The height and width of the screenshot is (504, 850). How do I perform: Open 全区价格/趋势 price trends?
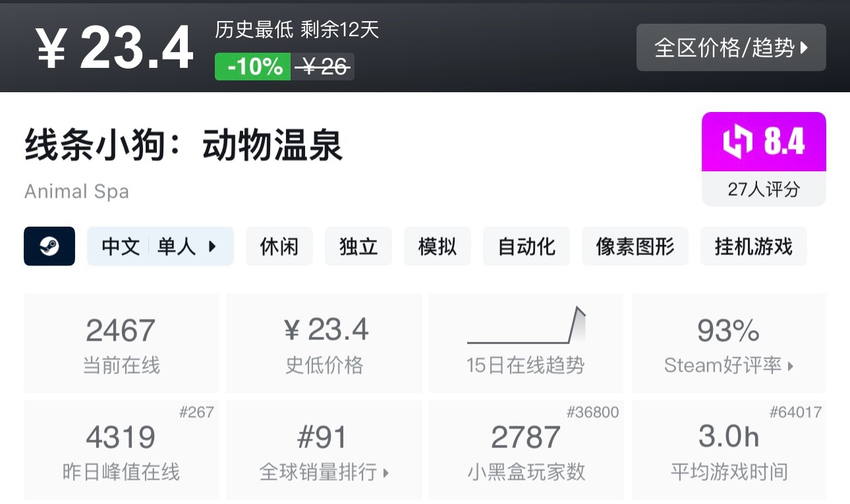tap(731, 47)
